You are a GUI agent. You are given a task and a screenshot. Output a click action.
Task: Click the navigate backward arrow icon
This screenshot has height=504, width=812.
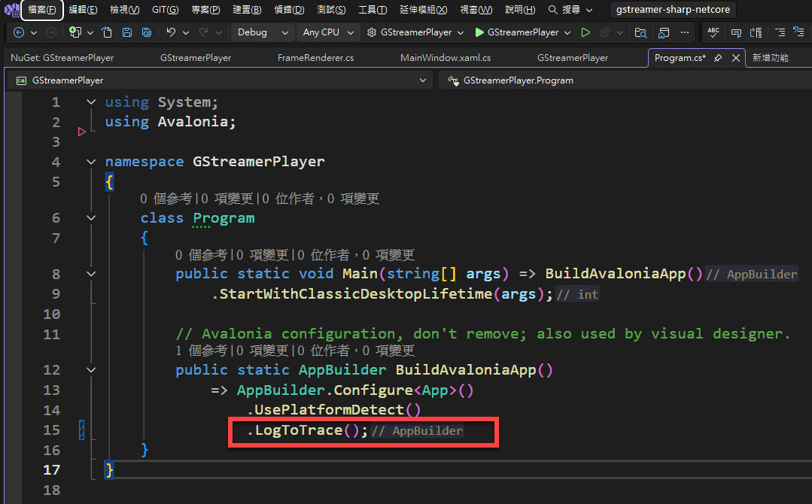pos(19,32)
